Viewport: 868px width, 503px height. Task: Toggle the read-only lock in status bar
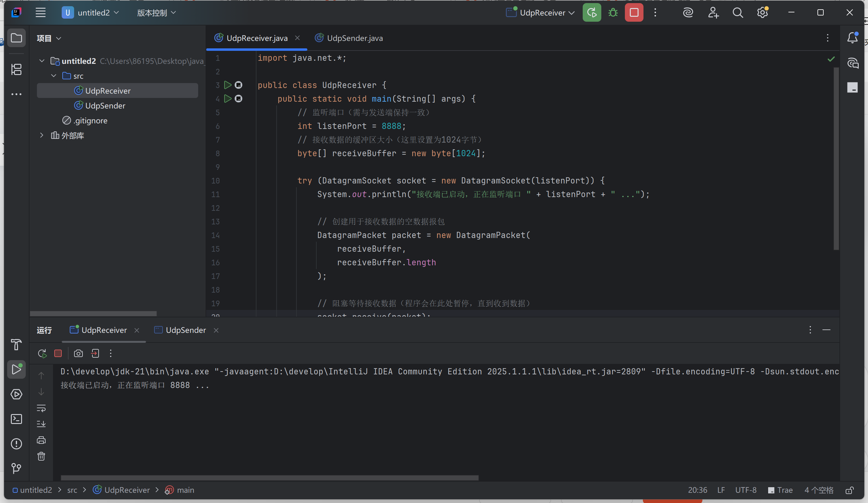click(849, 490)
